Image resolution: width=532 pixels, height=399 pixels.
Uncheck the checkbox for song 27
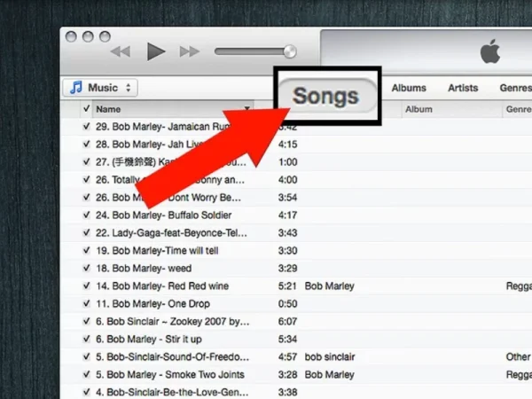[87, 161]
